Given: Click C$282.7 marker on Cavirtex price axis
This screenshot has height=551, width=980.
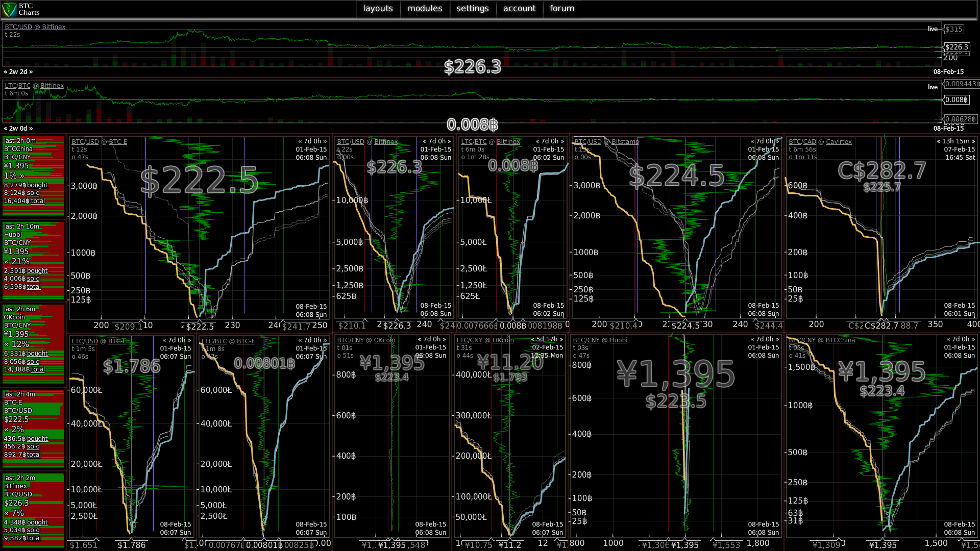Looking at the screenshot, I should [x=881, y=325].
